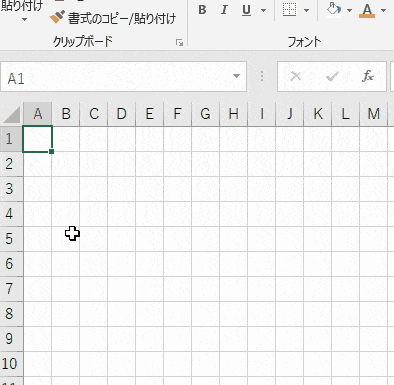Open font color dropdown arrow

pos(383,11)
